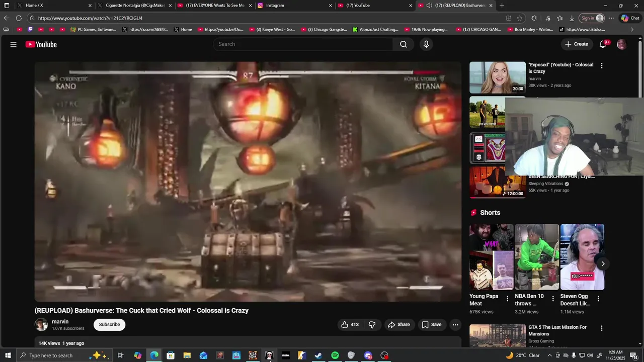This screenshot has height=362, width=644.
Task: Click browser Sign in button
Action: coord(592,18)
